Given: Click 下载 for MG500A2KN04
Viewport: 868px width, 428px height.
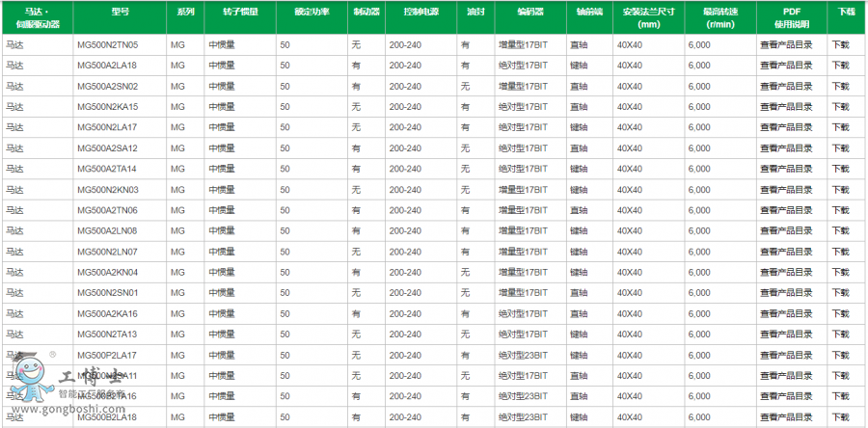Looking at the screenshot, I should coord(840,272).
